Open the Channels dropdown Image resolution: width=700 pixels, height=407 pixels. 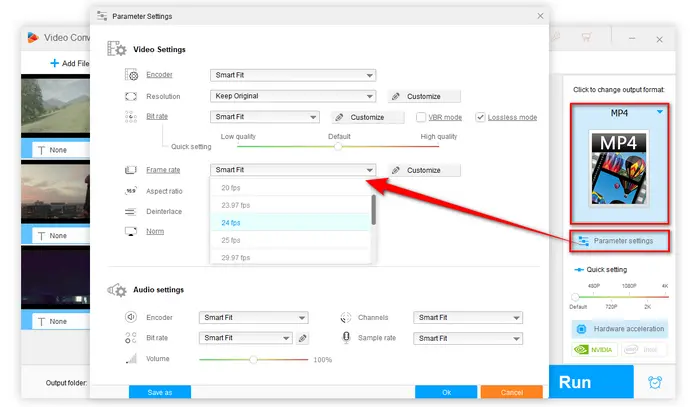468,317
